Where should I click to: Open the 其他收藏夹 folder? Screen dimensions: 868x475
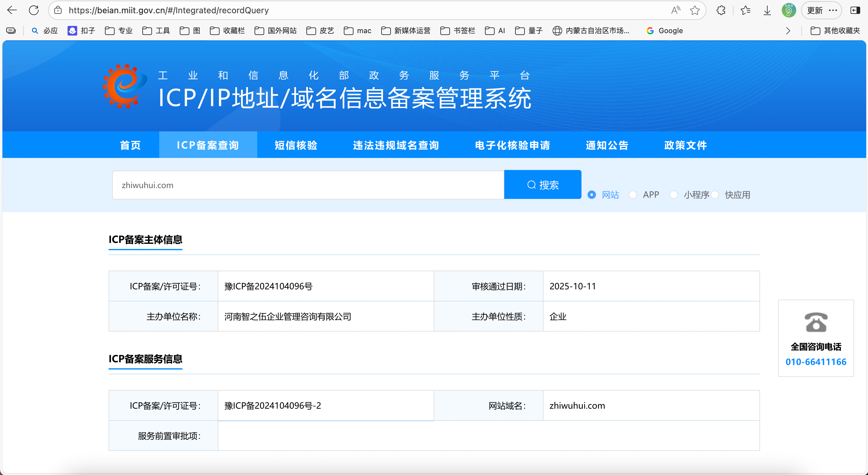pyautogui.click(x=835, y=31)
